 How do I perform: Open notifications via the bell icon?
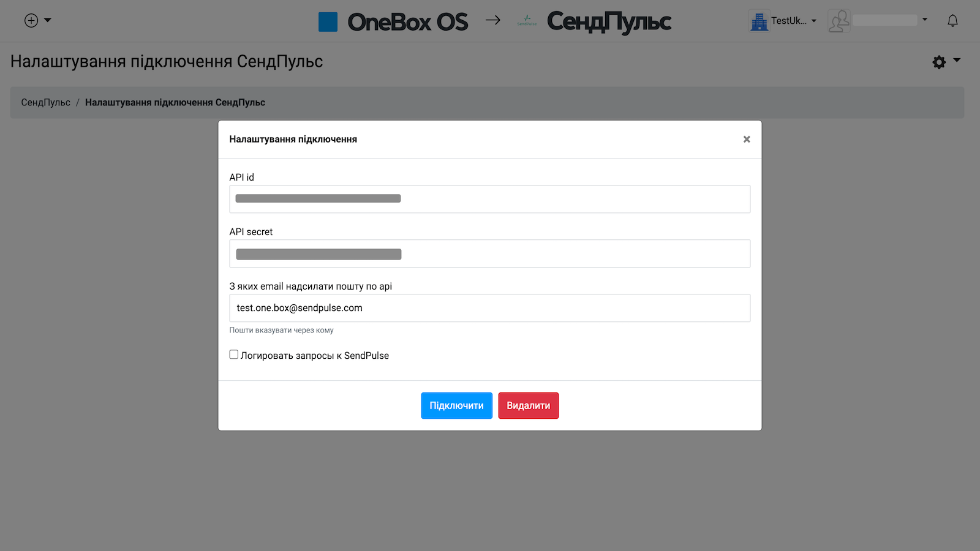952,20
